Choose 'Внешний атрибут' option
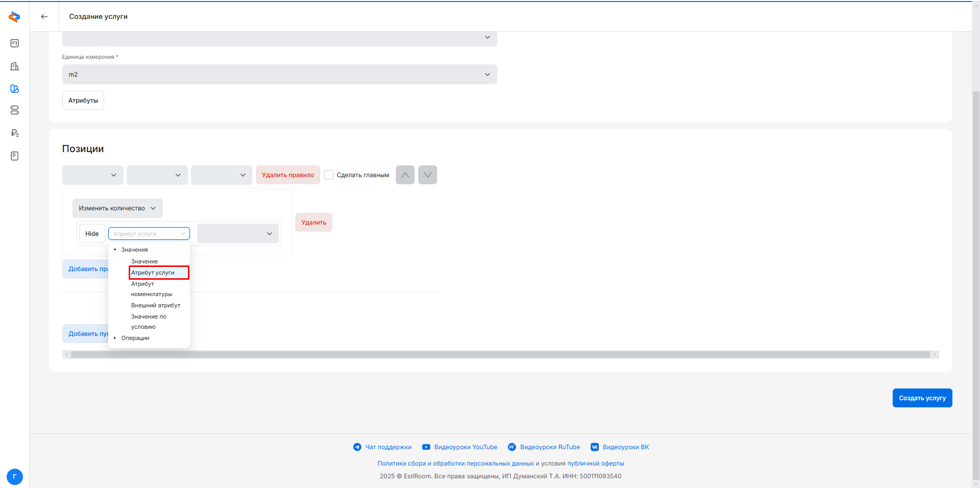This screenshot has width=980, height=488. pos(156,305)
